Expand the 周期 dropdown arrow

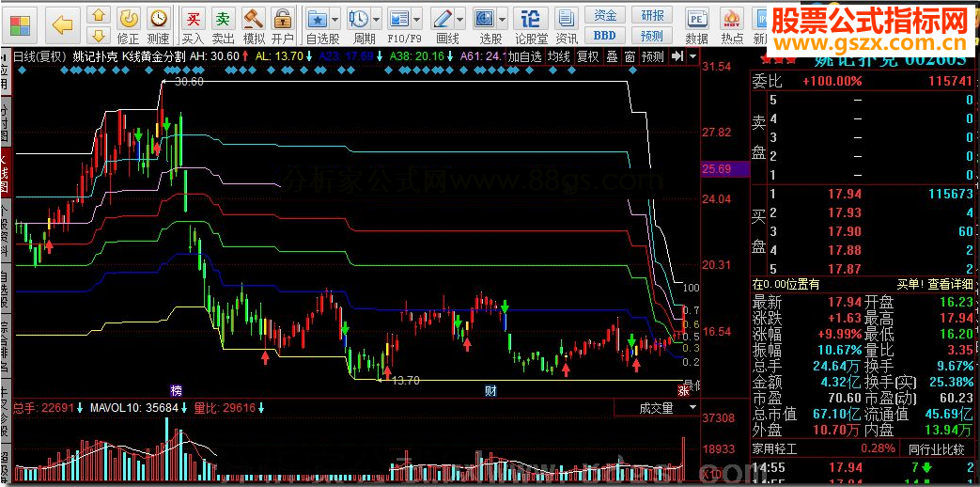tap(376, 19)
